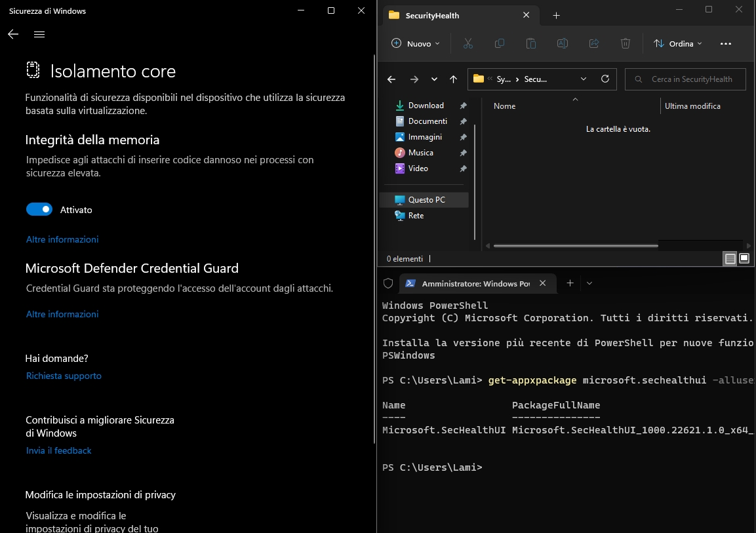Open Altre informazioni under Credential Guard
Viewport: 756px width, 533px height.
[x=62, y=314]
